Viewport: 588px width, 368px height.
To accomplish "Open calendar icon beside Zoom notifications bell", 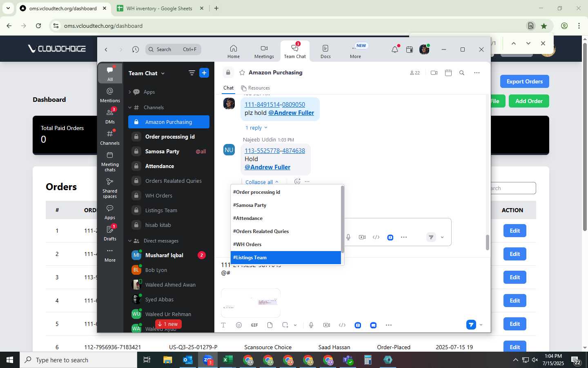I will 410,49.
